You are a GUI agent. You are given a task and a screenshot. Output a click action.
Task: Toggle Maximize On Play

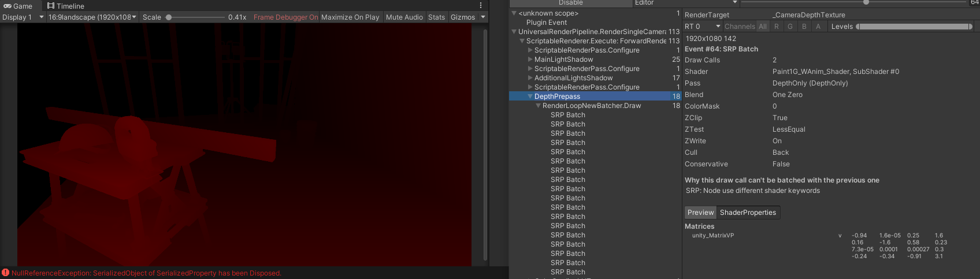point(350,17)
